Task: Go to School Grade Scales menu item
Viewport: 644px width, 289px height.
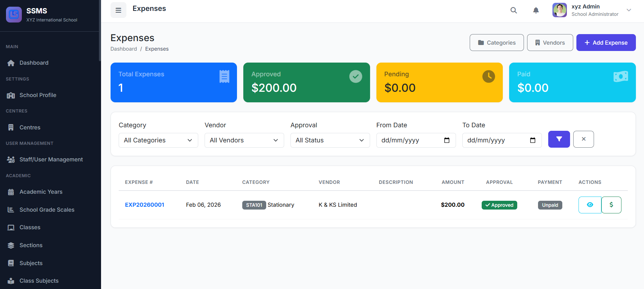Action: pos(47,210)
